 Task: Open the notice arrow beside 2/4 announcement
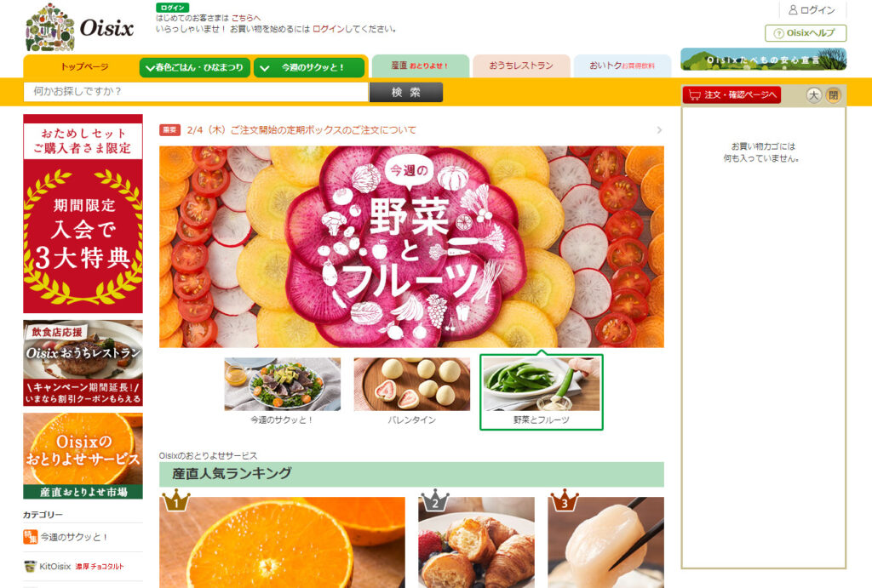(659, 130)
